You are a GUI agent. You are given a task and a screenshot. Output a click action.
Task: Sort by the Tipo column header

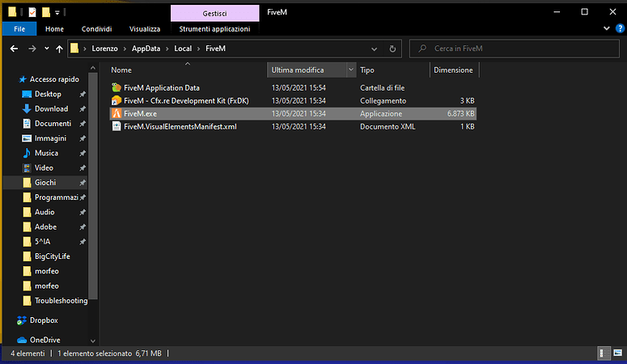pyautogui.click(x=367, y=70)
